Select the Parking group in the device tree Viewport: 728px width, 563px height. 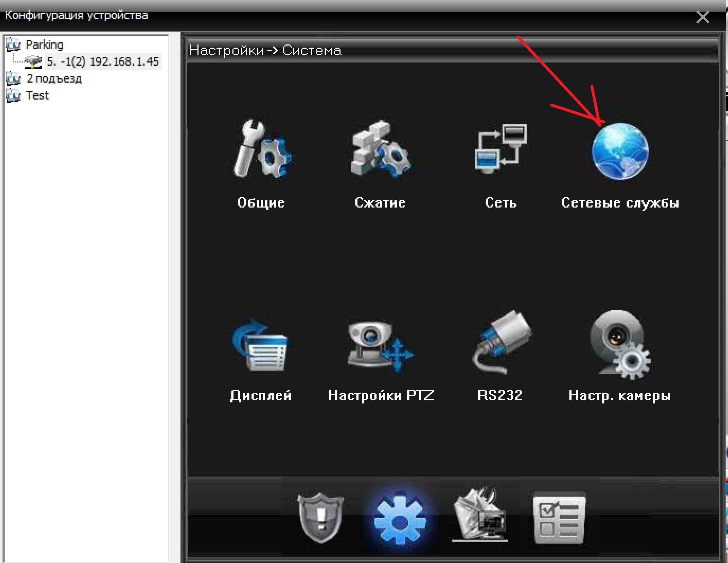45,45
